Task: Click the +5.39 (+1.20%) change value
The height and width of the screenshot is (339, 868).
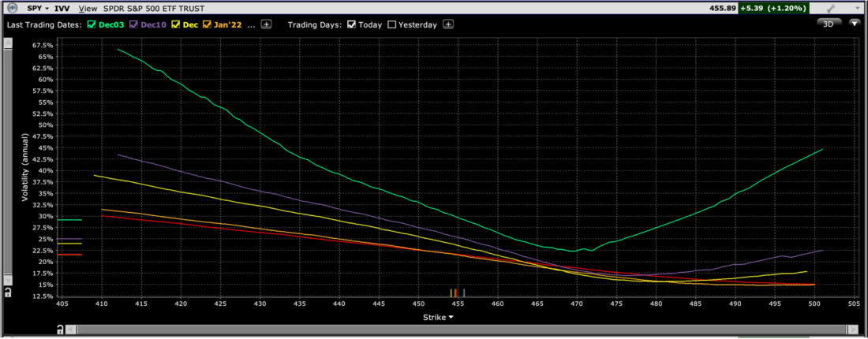Action: (x=773, y=9)
